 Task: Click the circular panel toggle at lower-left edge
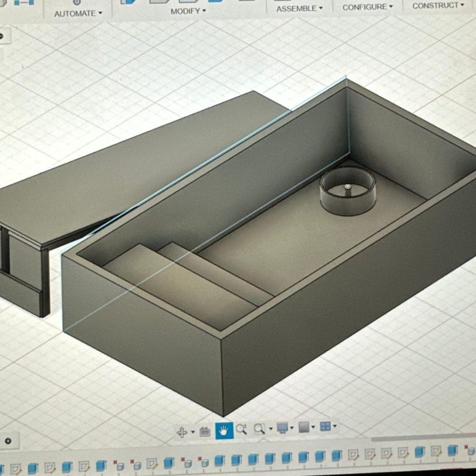click(7, 441)
